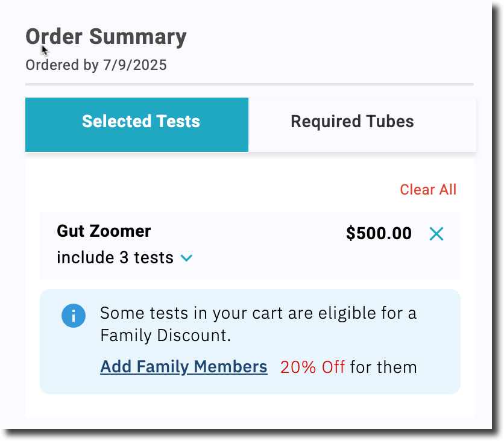Select the $500.00 price amount
Screen dimensions: 504x441
click(379, 233)
